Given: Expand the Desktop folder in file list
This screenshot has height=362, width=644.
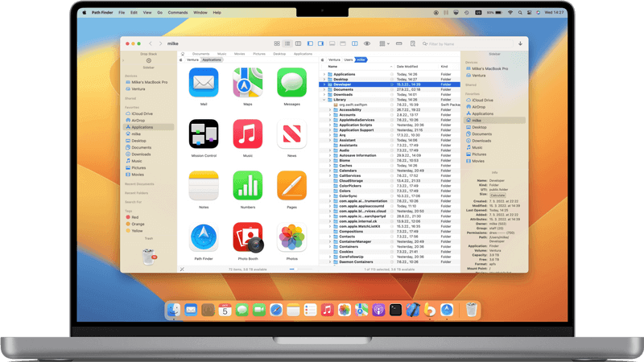Looking at the screenshot, I should click(324, 79).
